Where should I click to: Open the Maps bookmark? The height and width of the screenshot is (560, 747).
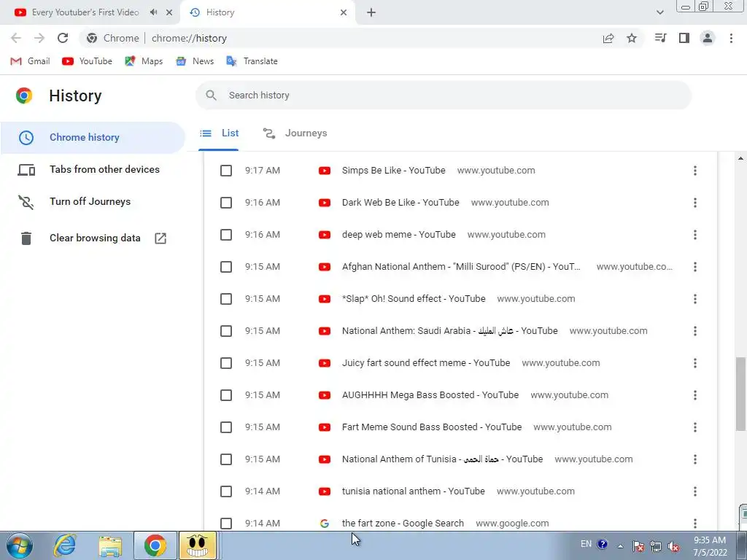[144, 61]
